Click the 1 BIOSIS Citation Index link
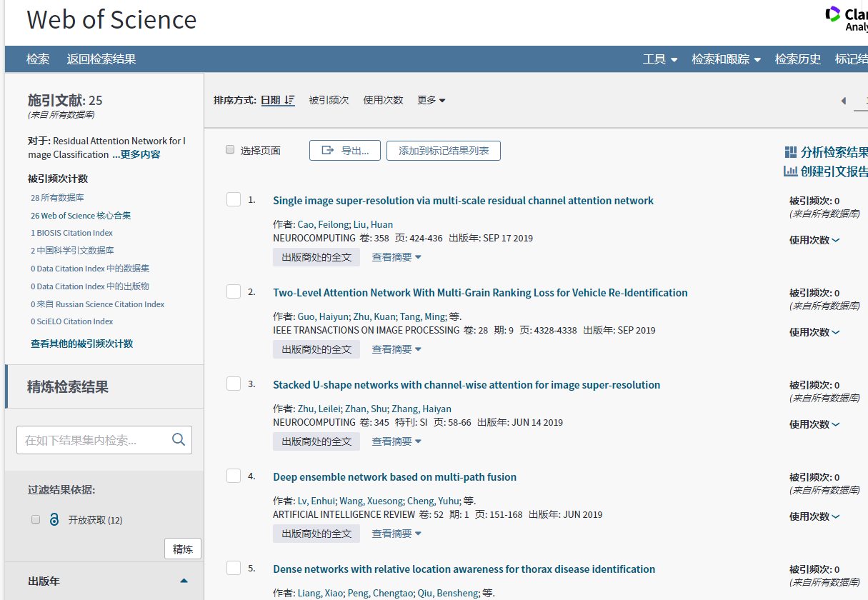Screen dimensions: 868x600 [x=71, y=233]
